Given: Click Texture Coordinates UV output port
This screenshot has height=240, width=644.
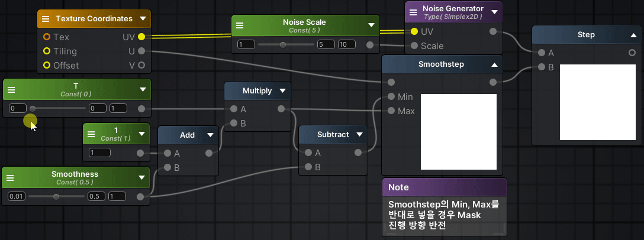Looking at the screenshot, I should (x=141, y=37).
